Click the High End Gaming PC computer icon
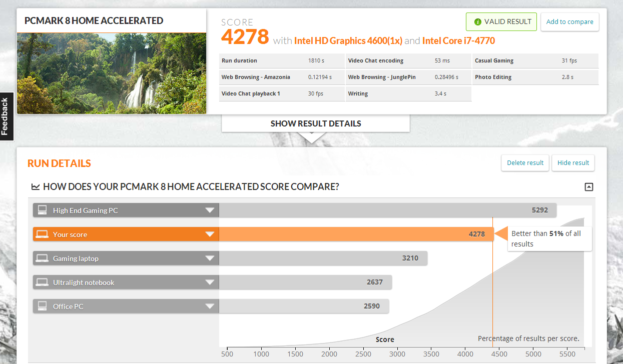 pyautogui.click(x=43, y=210)
